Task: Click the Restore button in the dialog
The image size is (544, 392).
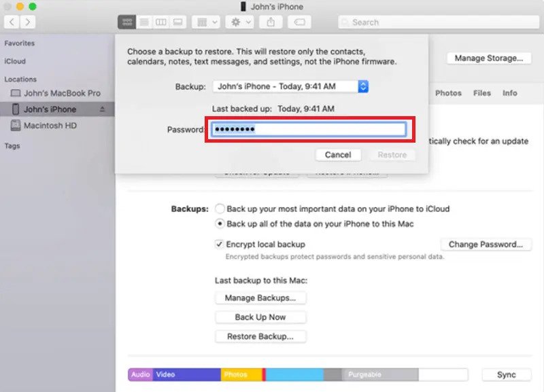Action: coord(392,155)
